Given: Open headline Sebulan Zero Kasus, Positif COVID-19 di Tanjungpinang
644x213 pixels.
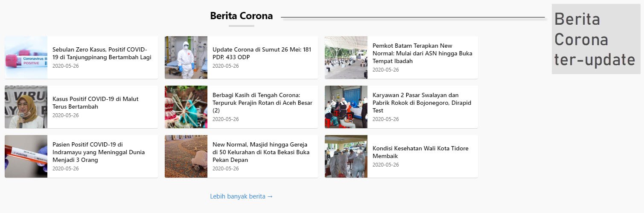Looking at the screenshot, I should point(102,53).
